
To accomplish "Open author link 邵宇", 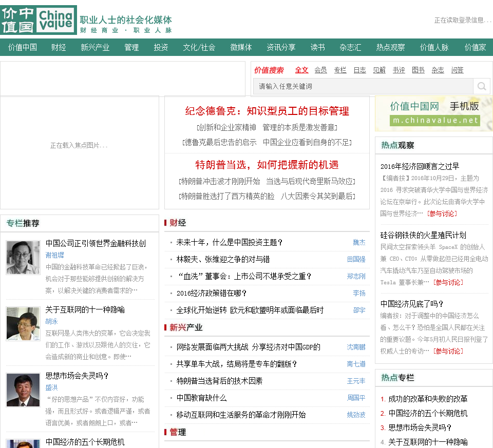I will pyautogui.click(x=359, y=310).
